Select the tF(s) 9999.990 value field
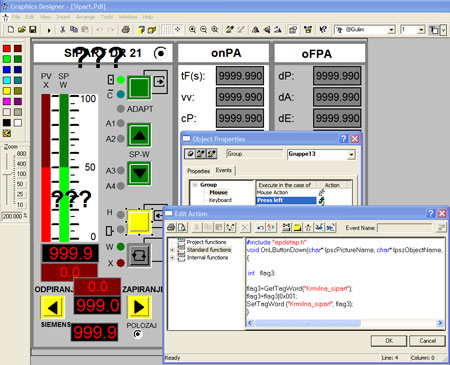The width and height of the screenshot is (450, 365). tap(240, 76)
